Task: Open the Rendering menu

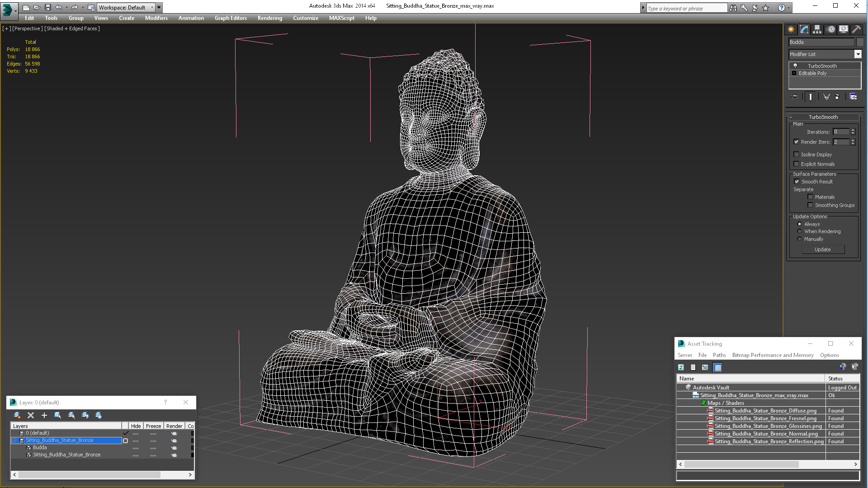Action: click(x=270, y=18)
